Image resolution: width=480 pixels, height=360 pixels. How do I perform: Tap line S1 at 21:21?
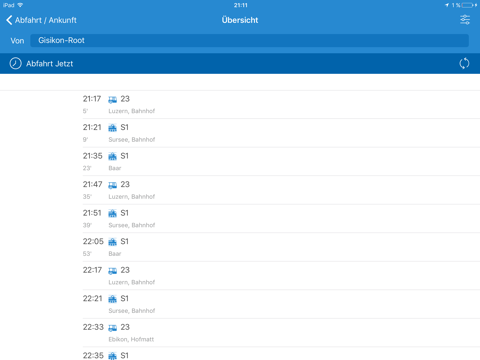pos(124,127)
